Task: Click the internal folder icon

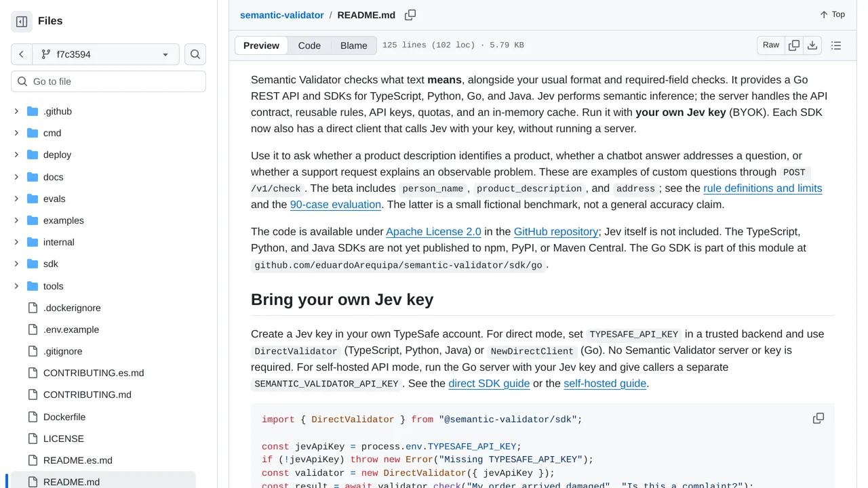Action: 33,242
